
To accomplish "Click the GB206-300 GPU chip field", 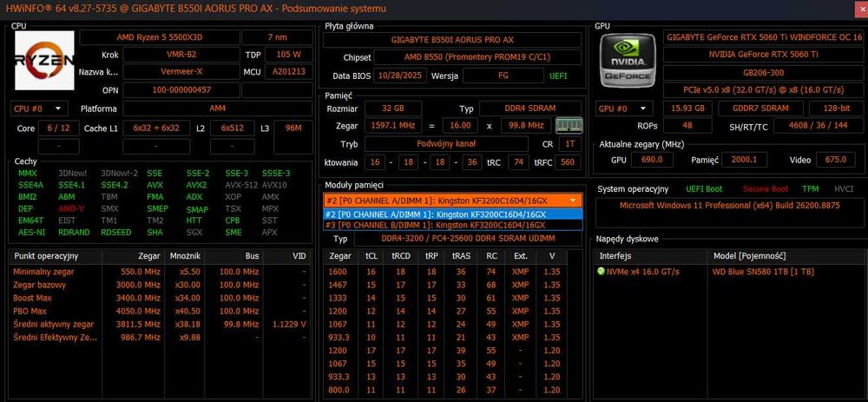I will click(764, 72).
